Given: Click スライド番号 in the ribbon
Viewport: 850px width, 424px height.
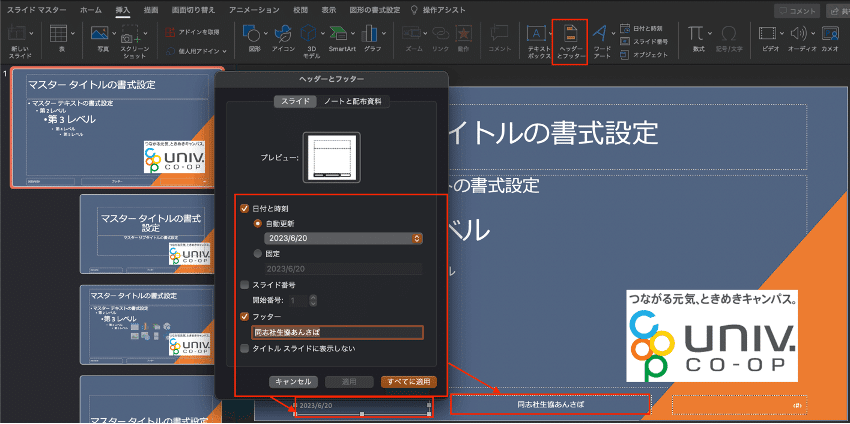Looking at the screenshot, I should 643,41.
